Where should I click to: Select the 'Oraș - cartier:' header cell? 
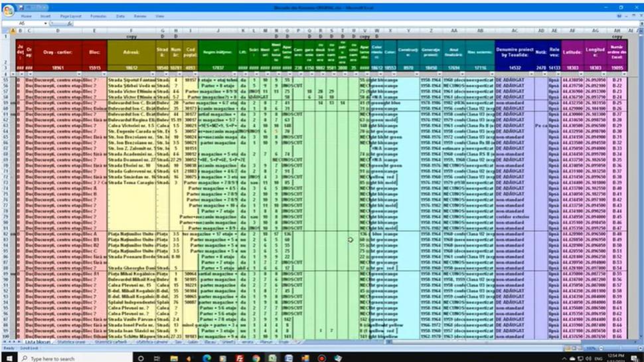coord(58,52)
